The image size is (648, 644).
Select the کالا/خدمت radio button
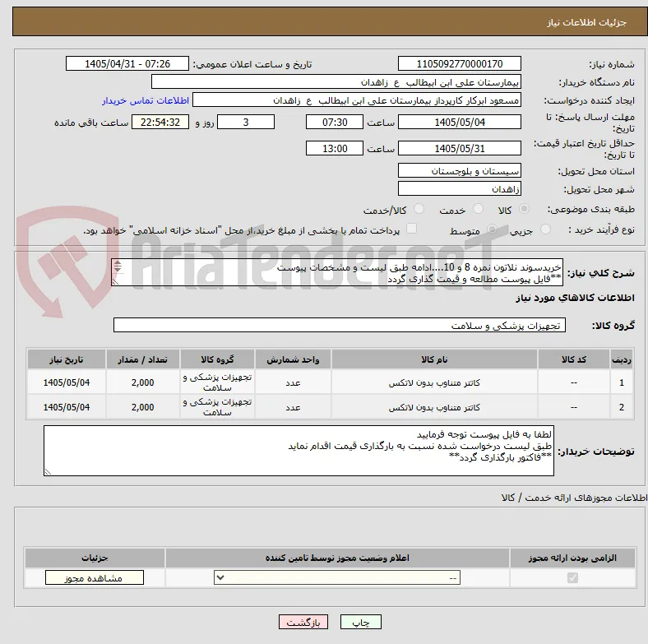[x=419, y=209]
